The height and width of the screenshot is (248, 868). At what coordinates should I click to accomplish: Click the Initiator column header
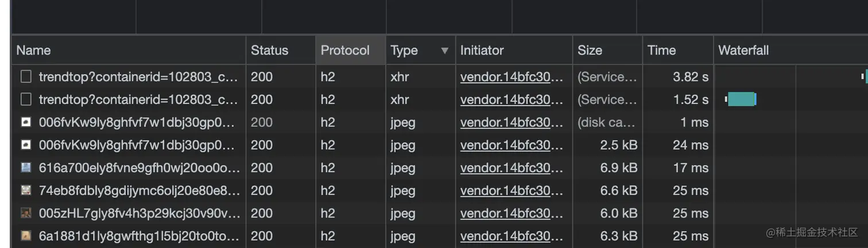click(482, 51)
